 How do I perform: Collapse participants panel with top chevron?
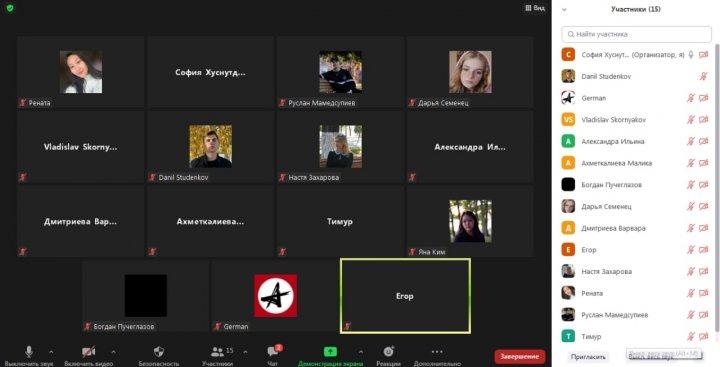[564, 9]
